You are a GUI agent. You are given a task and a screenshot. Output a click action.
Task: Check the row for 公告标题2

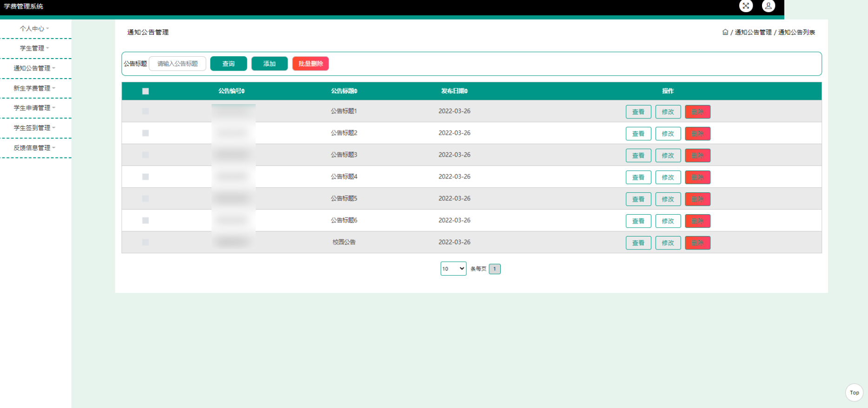(x=146, y=133)
